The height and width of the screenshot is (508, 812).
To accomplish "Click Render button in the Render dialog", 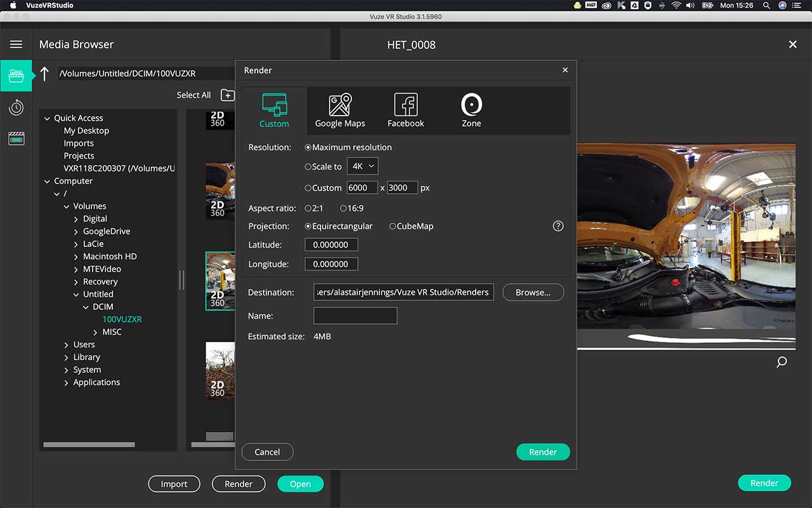I will click(543, 452).
